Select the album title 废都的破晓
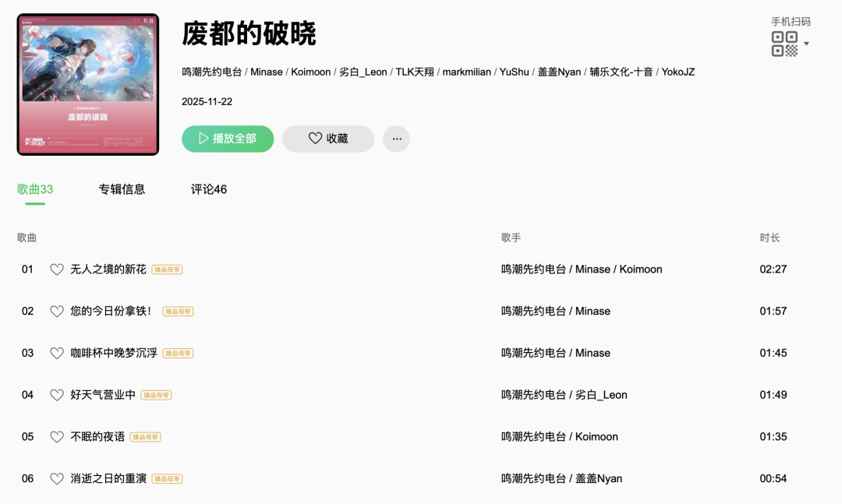 [249, 33]
